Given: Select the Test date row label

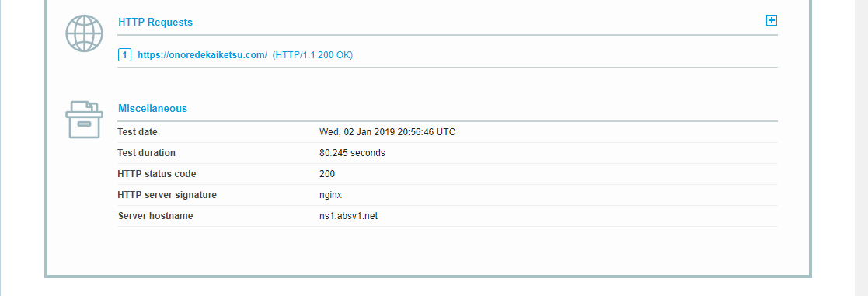Looking at the screenshot, I should tap(138, 132).
